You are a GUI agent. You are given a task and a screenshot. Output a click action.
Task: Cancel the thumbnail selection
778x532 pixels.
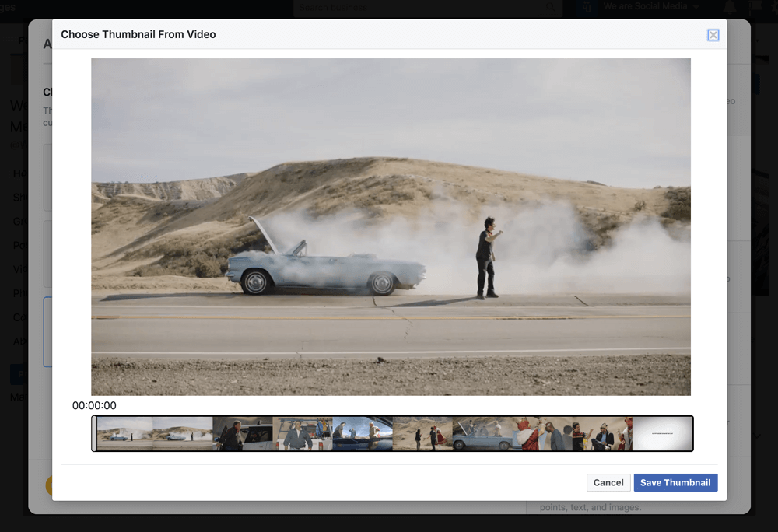click(608, 482)
